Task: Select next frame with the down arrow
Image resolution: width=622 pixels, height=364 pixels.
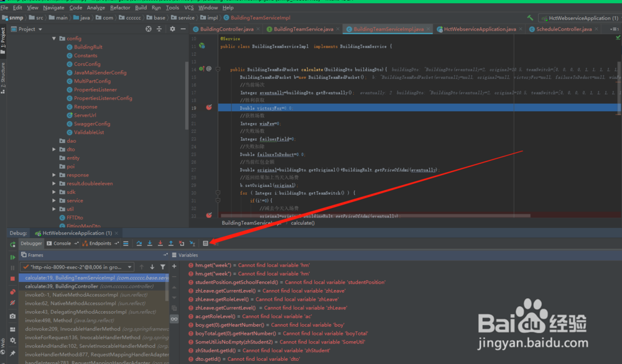Action: [x=152, y=267]
